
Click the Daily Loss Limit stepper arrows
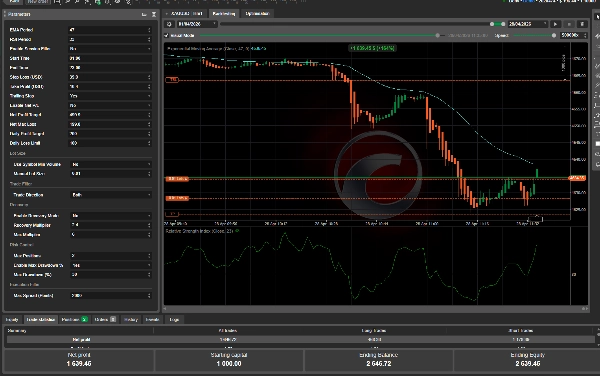149,143
